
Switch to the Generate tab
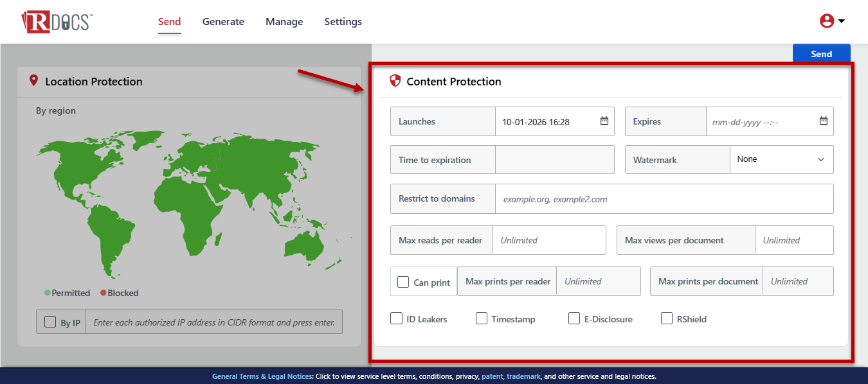tap(223, 22)
